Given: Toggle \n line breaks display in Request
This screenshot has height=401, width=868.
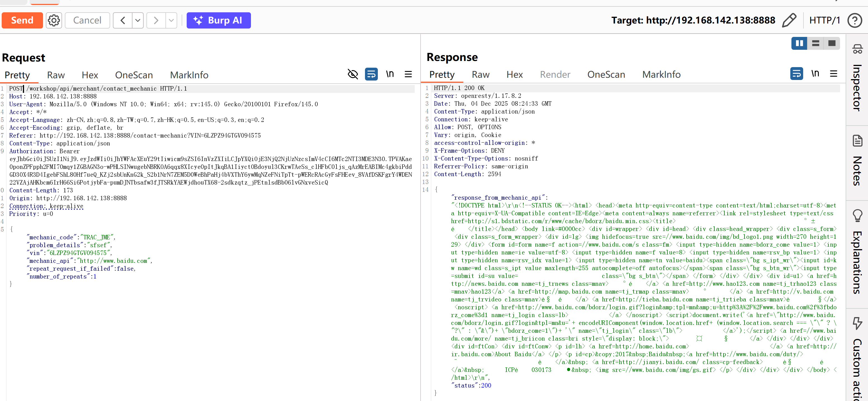Looking at the screenshot, I should pos(390,74).
